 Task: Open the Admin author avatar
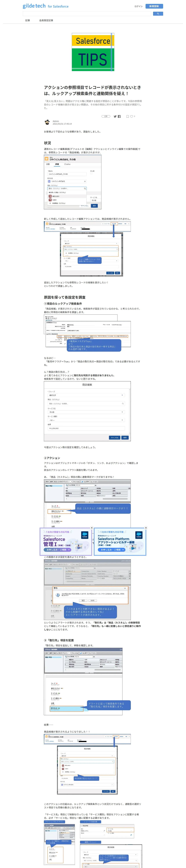[x=47, y=122]
